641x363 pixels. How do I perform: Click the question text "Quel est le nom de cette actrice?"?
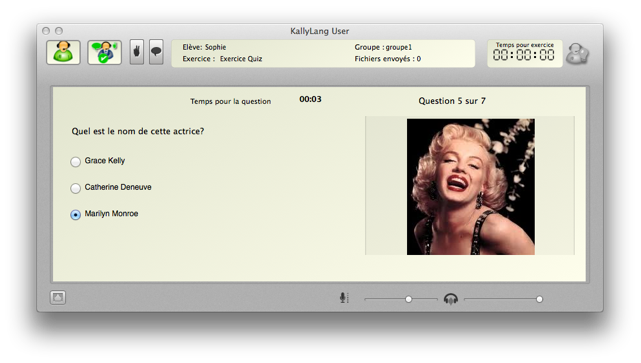point(138,131)
